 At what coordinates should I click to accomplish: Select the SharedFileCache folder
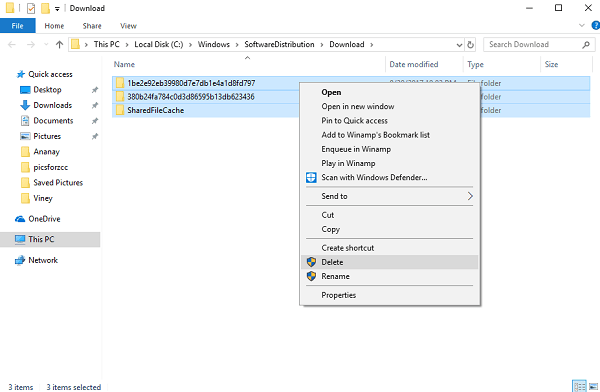155,110
